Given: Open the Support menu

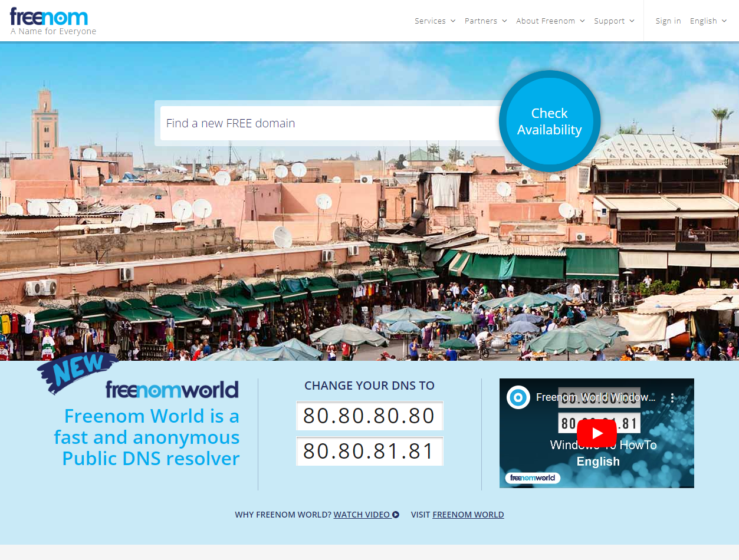Looking at the screenshot, I should (x=615, y=21).
